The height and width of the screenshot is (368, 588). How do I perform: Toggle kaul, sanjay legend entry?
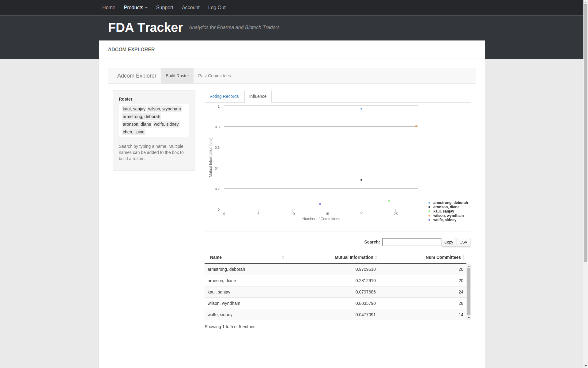coord(441,211)
